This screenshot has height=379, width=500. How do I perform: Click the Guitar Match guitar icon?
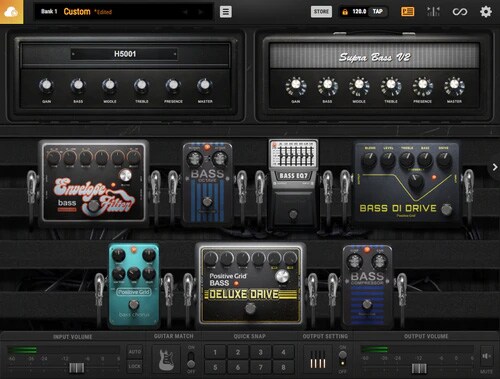166,360
